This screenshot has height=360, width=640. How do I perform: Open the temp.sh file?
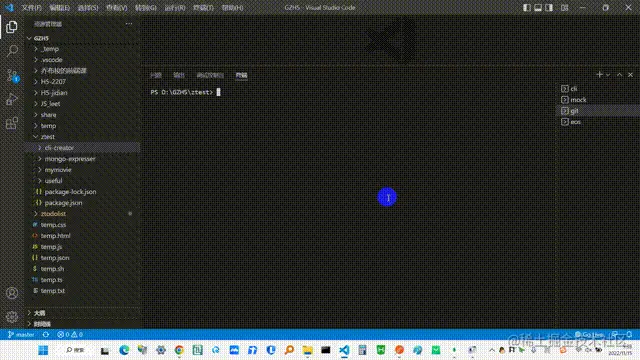(x=82, y=269)
